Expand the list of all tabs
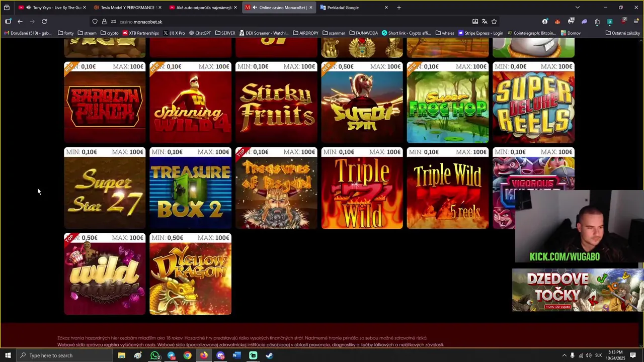This screenshot has height=362, width=644. point(578,8)
